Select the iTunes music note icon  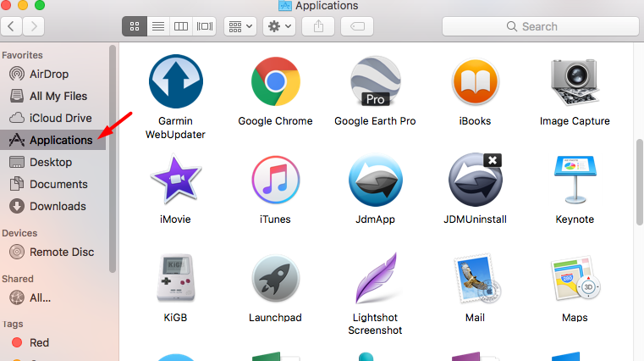(x=276, y=180)
